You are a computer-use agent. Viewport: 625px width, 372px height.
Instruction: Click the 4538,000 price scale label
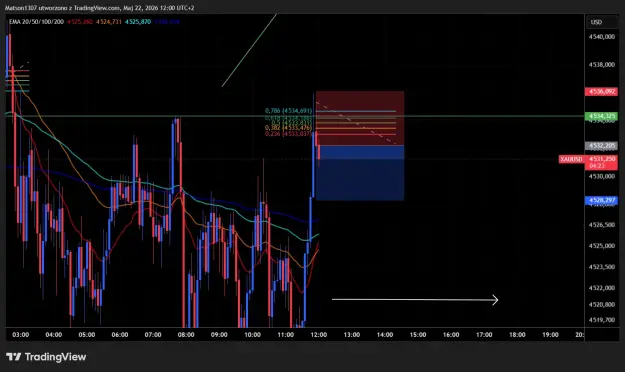click(x=601, y=64)
